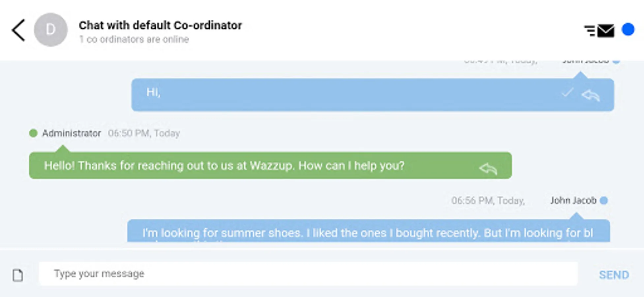Select the Administrator sender name
The height and width of the screenshot is (297, 644).
tap(72, 133)
